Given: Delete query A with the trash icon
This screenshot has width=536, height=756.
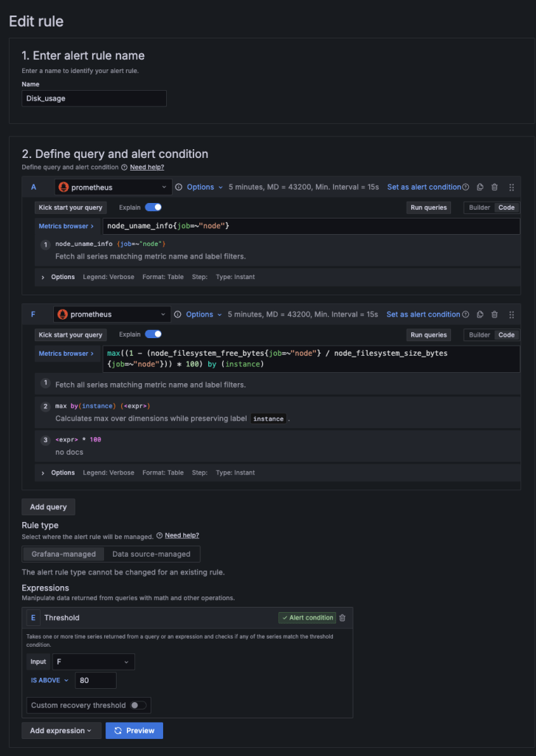Looking at the screenshot, I should (x=495, y=188).
